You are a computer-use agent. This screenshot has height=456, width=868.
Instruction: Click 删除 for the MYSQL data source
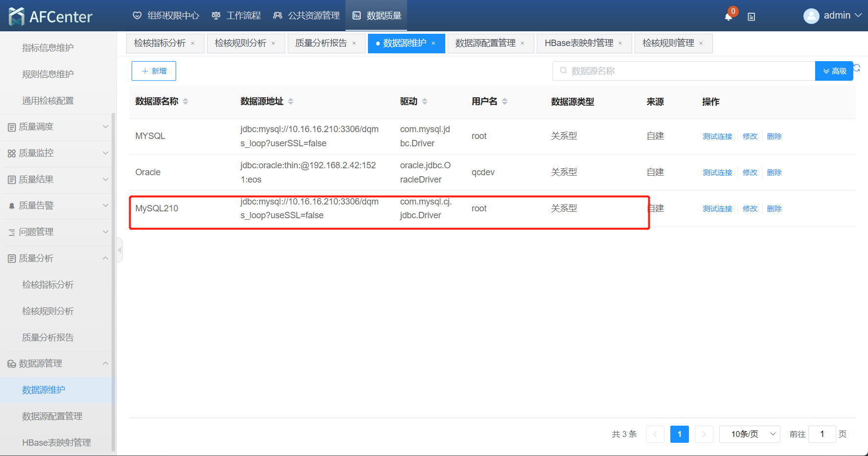[x=774, y=136]
